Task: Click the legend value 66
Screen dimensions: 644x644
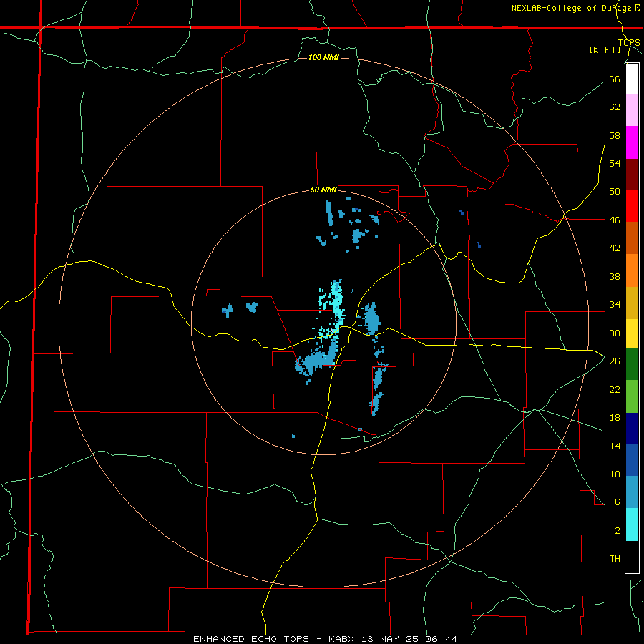Action: pyautogui.click(x=615, y=79)
